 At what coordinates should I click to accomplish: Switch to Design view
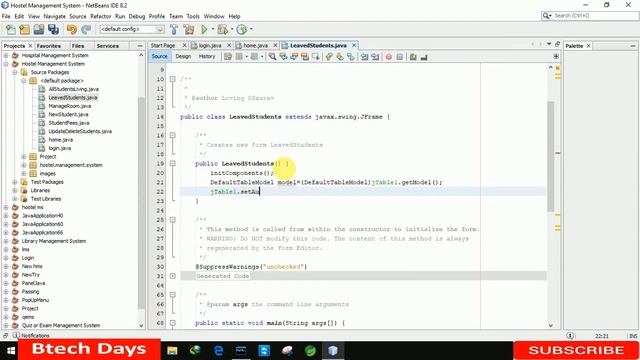pyautogui.click(x=183, y=57)
